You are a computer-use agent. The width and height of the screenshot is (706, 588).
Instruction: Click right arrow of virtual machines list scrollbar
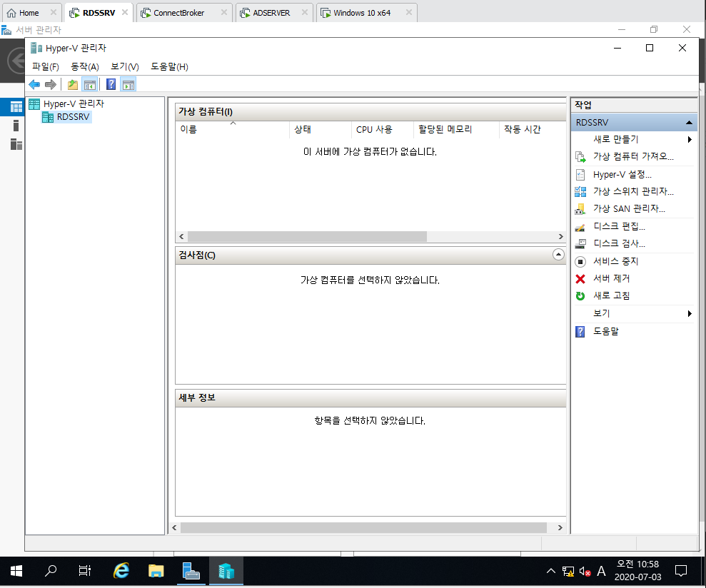(560, 237)
